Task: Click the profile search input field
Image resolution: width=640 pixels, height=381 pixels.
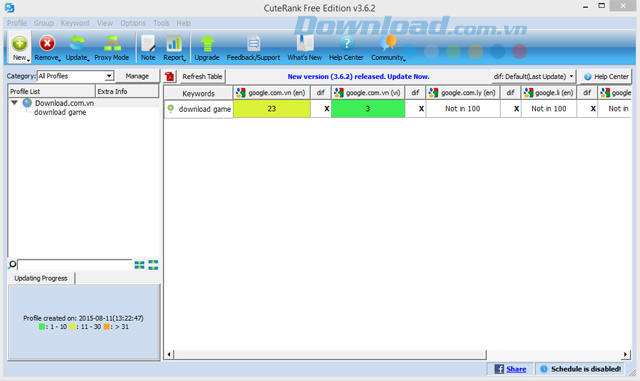Action: click(x=75, y=265)
